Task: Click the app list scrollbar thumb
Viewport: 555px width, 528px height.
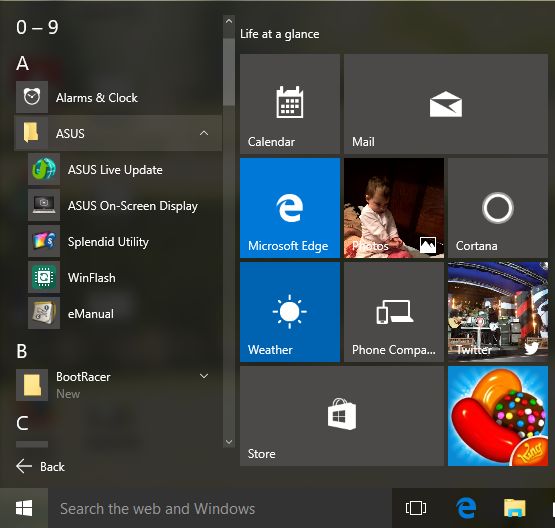Action: [229, 72]
